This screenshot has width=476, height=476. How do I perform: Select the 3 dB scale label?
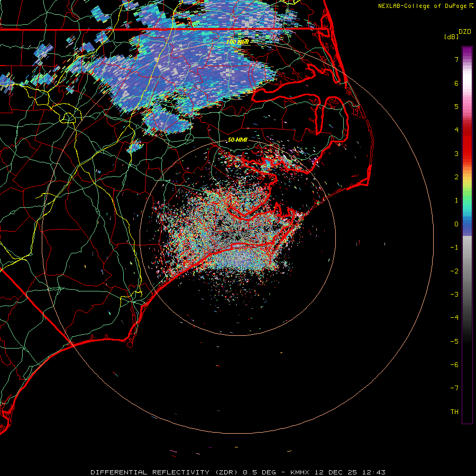(456, 153)
